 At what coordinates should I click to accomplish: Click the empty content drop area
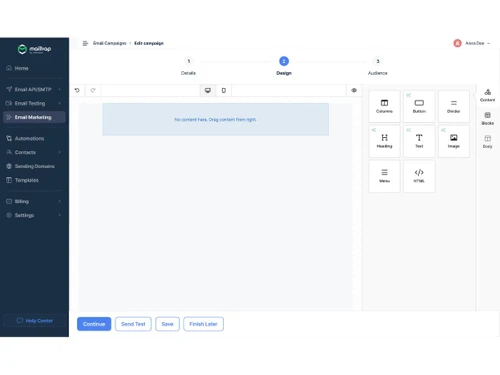[x=216, y=119]
